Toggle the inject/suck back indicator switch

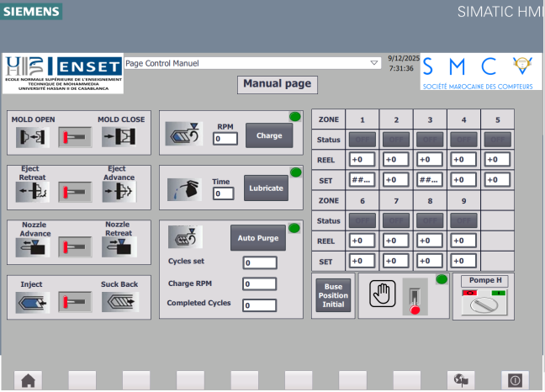[x=75, y=302]
